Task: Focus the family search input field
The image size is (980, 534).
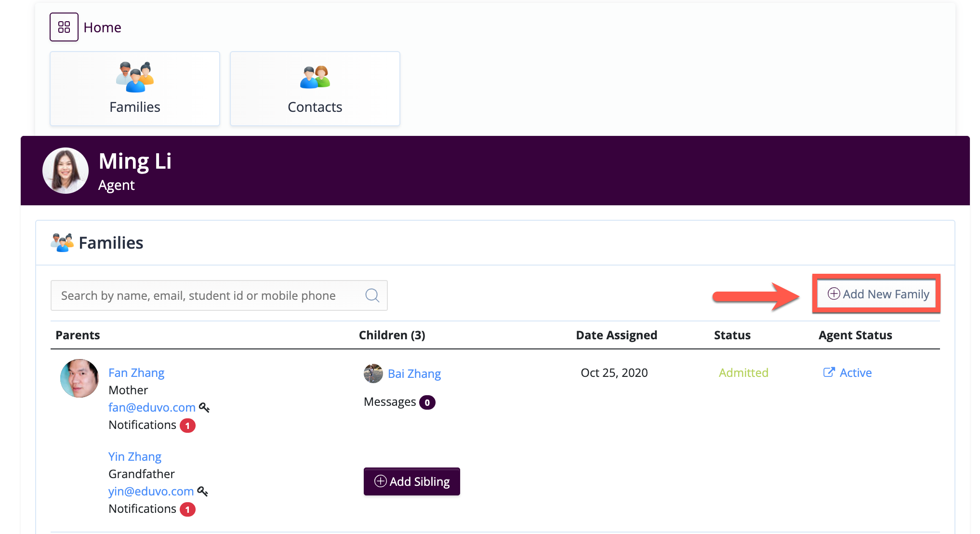Action: 207,295
